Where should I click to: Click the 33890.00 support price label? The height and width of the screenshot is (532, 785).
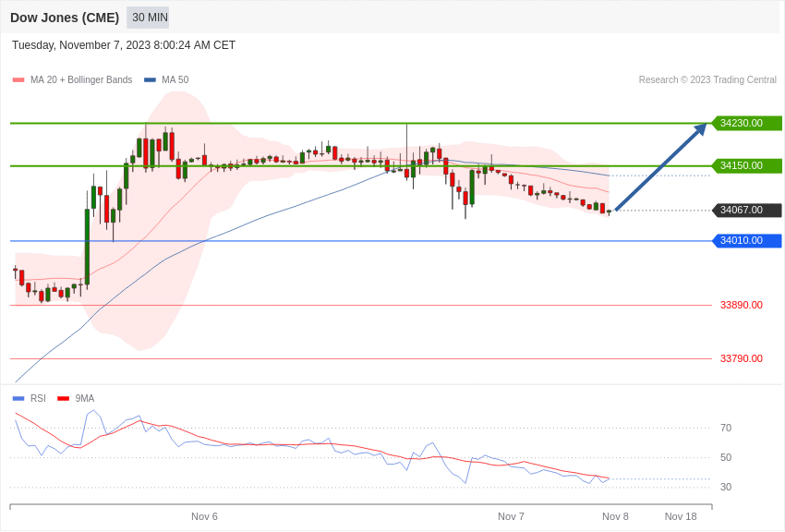tap(742, 306)
